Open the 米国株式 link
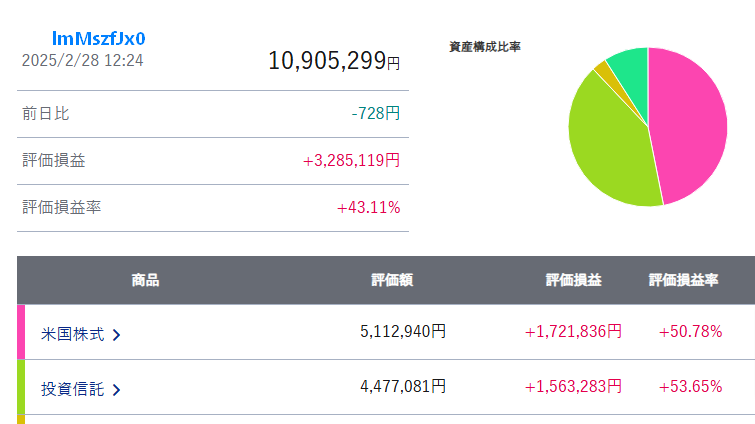Screen dimensions: 755x424 (73, 333)
